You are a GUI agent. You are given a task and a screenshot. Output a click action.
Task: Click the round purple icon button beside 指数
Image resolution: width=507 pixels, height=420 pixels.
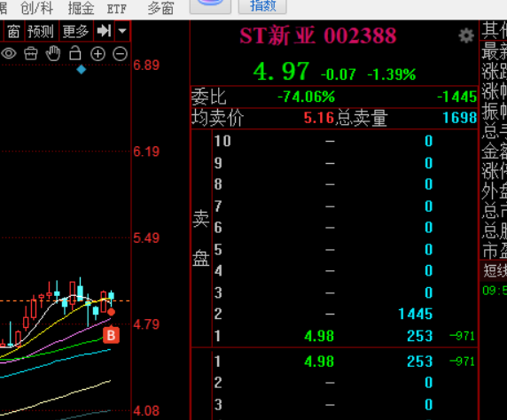point(210,6)
